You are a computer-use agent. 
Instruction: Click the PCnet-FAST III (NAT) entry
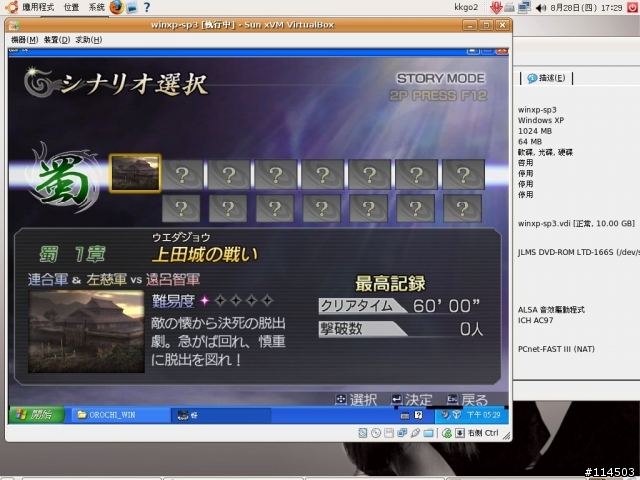point(556,349)
